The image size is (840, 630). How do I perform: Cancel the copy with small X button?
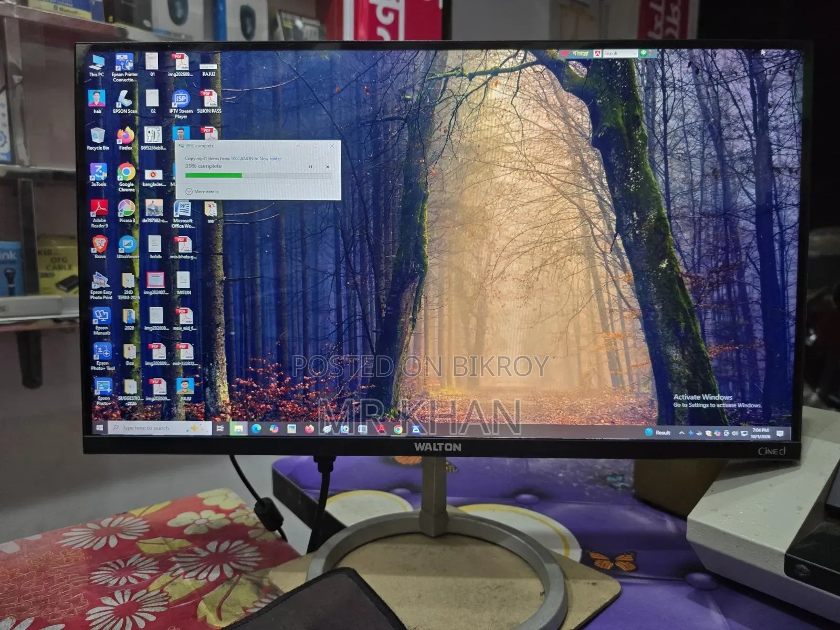(x=328, y=167)
